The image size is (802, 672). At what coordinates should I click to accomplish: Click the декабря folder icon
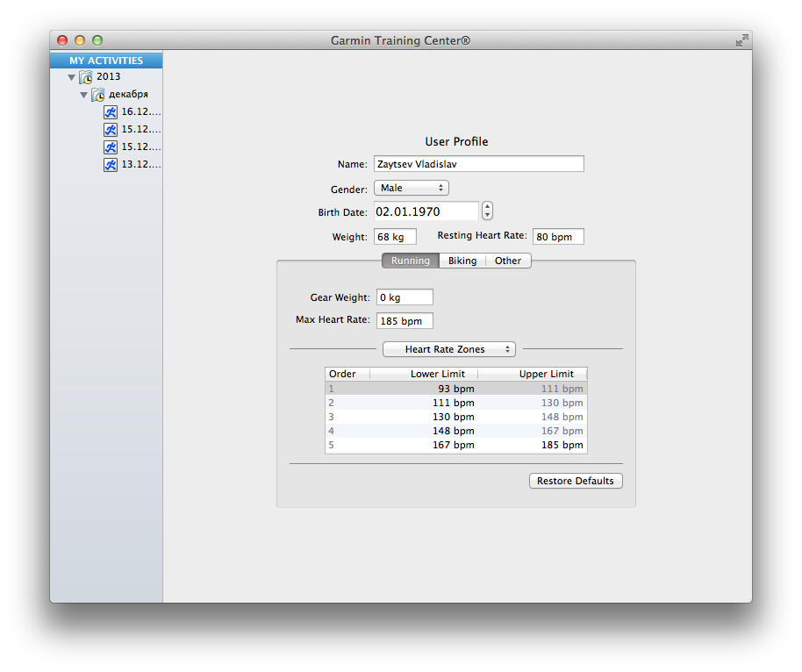coord(98,95)
